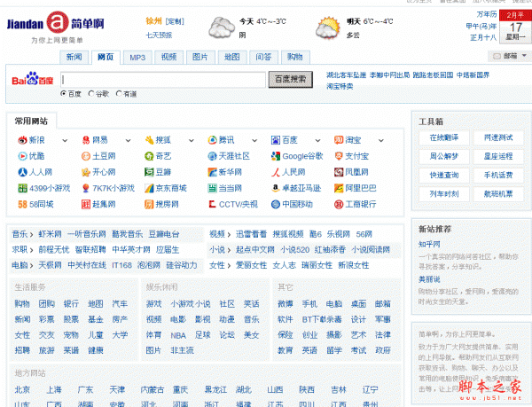
Task: Open the NBA link under 娱乐休闲
Action: [178, 335]
